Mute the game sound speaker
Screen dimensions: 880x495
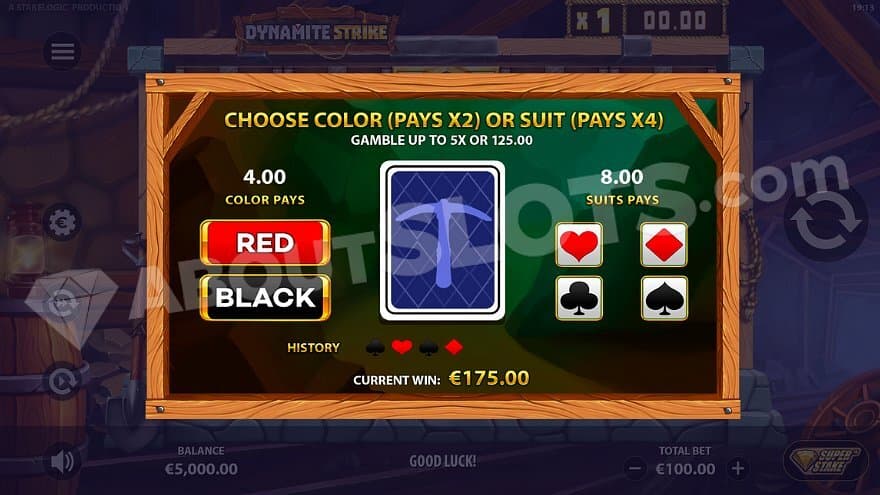pyautogui.click(x=62, y=461)
